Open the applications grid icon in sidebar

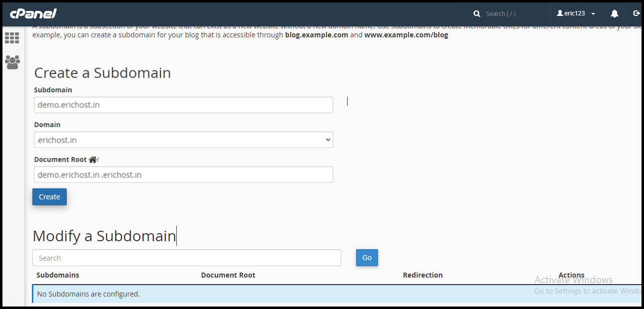point(11,38)
